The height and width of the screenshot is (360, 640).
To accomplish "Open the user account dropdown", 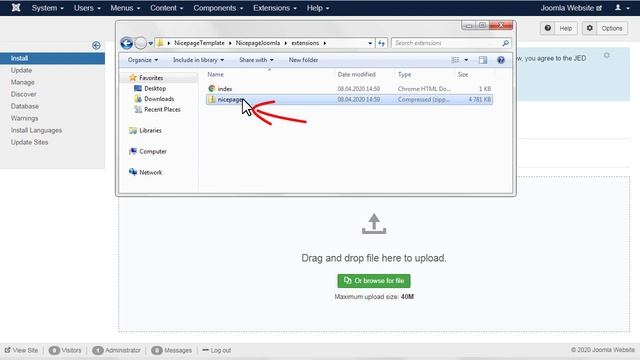I will click(x=622, y=8).
